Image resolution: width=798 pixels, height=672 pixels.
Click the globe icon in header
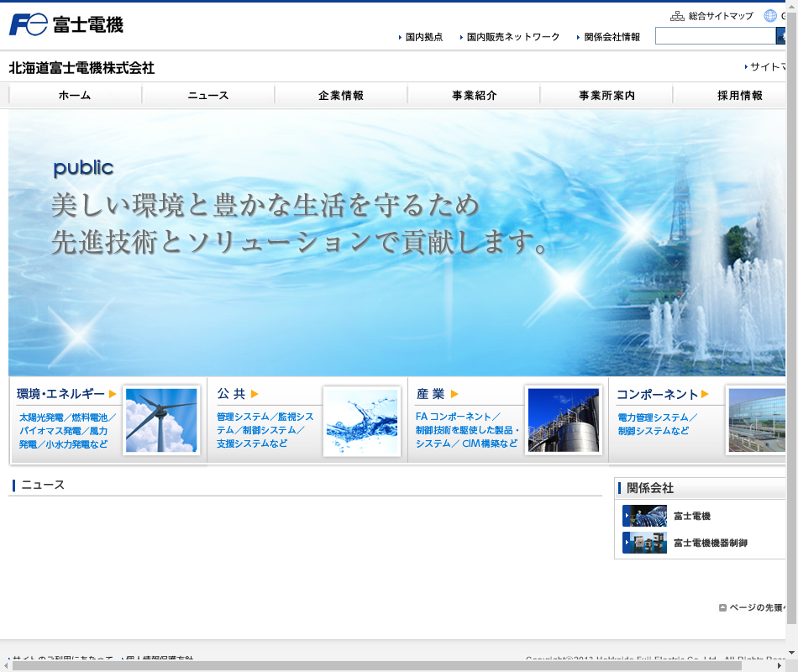770,16
